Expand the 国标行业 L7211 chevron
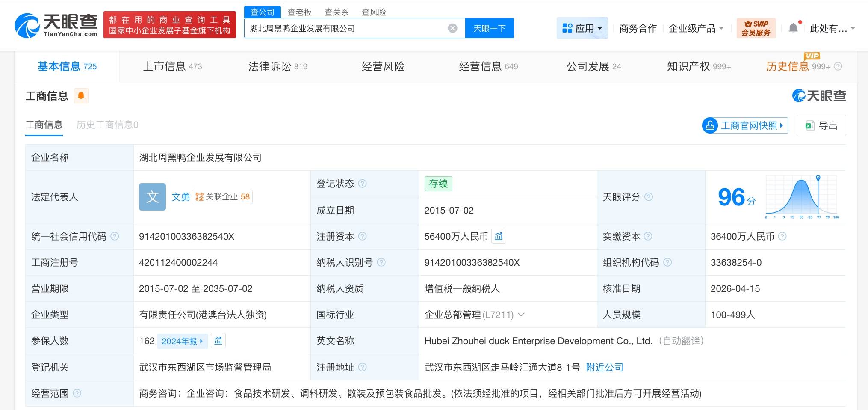Viewport: 868px width, 410px height. coord(521,315)
